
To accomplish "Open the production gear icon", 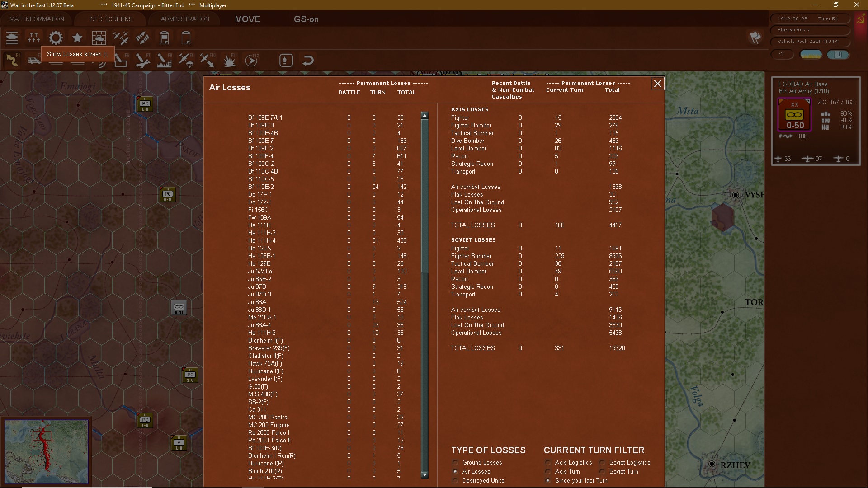I will (56, 38).
